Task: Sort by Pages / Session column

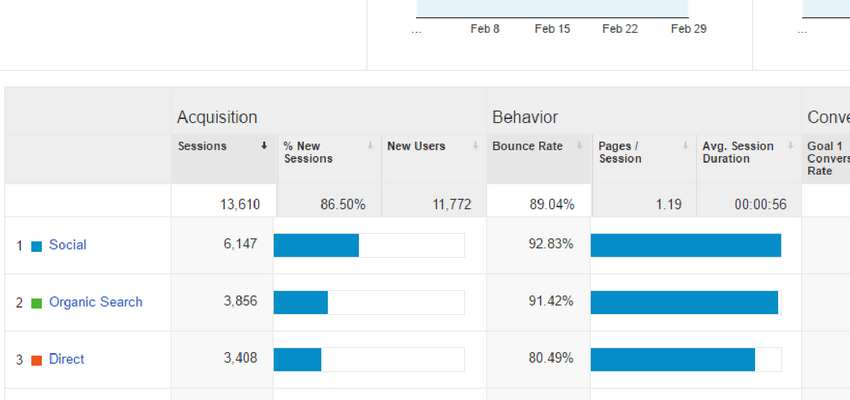Action: pos(620,152)
